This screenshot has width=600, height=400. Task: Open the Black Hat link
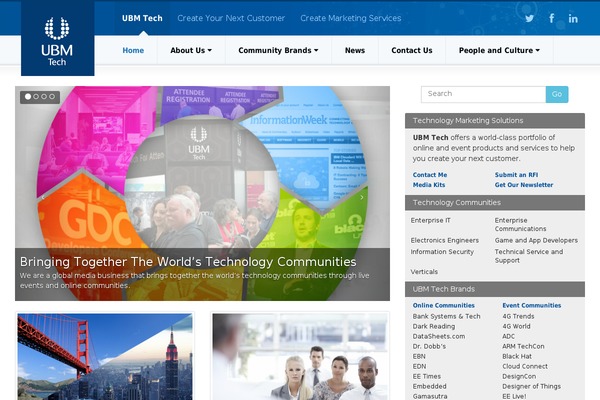click(x=517, y=356)
